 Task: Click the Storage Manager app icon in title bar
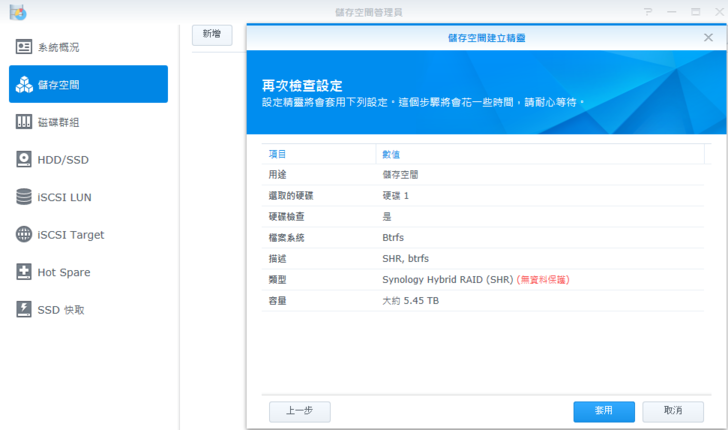15,12
